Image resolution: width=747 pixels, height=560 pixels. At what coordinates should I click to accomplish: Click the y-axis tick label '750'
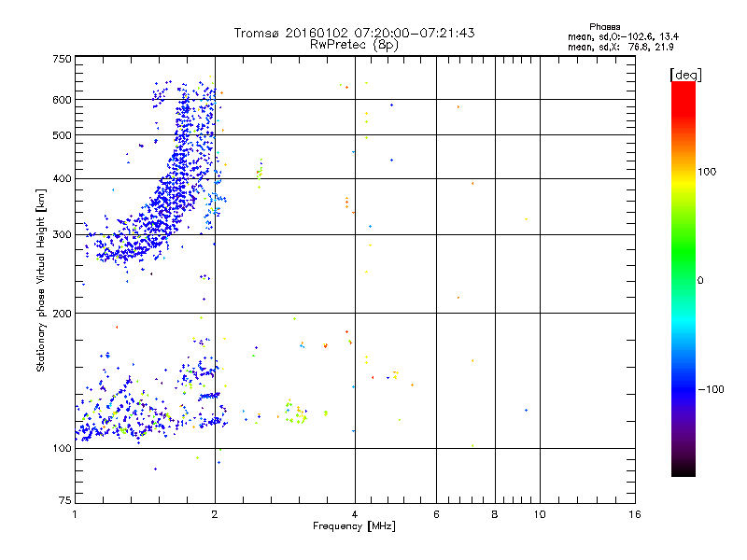point(62,59)
